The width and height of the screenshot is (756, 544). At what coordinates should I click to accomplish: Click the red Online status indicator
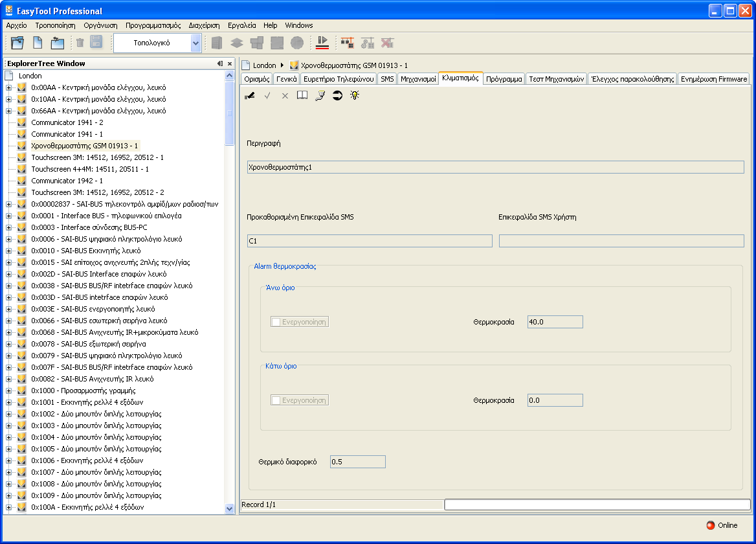[x=711, y=525]
